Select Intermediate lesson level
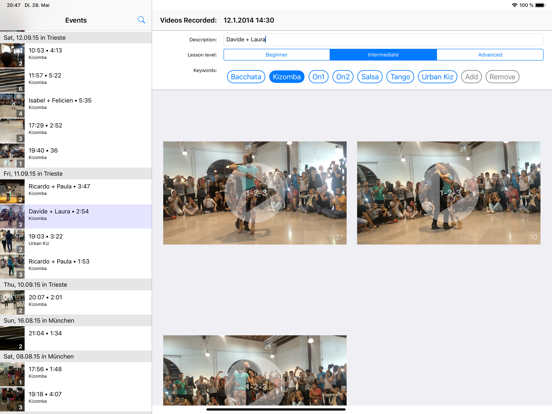The image size is (552, 414). click(383, 55)
